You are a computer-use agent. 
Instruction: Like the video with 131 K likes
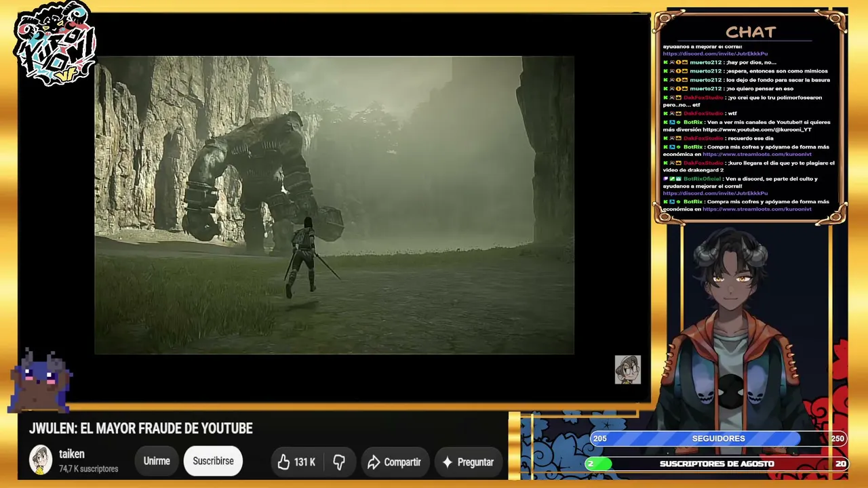click(297, 462)
